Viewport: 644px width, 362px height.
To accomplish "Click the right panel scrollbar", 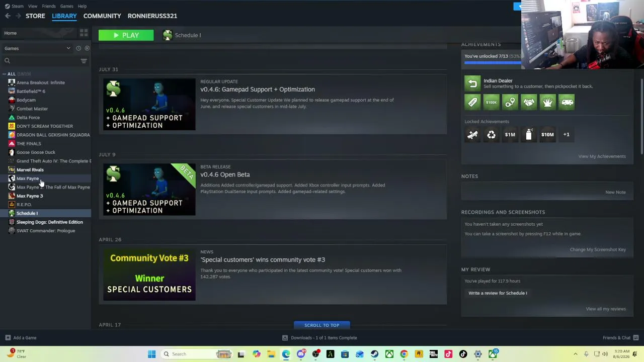I will coord(641,117).
